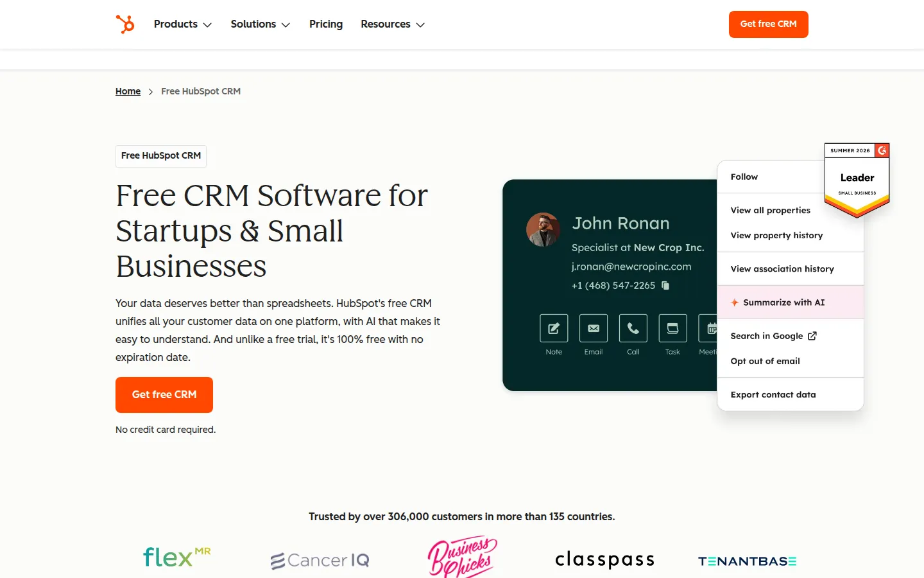This screenshot has height=578, width=924.
Task: Click the Meeting calendar icon
Action: click(708, 328)
